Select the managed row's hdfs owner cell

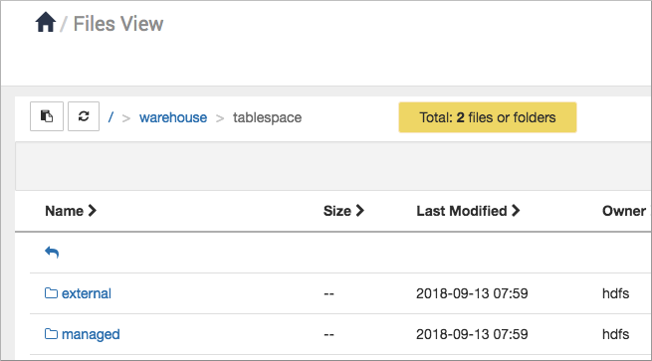pos(615,334)
